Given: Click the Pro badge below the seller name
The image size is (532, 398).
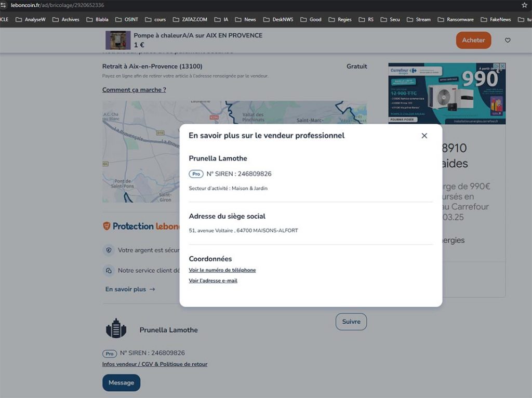Looking at the screenshot, I should tap(110, 353).
